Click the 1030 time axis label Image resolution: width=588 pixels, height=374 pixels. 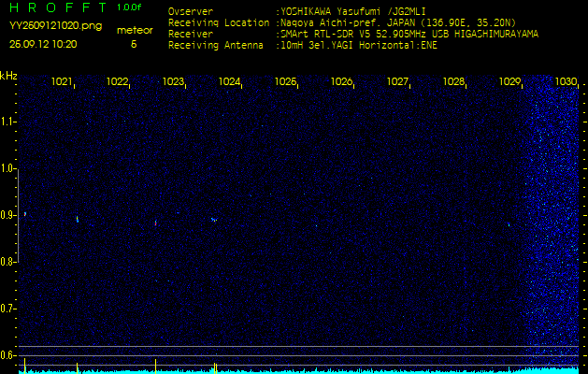point(566,81)
